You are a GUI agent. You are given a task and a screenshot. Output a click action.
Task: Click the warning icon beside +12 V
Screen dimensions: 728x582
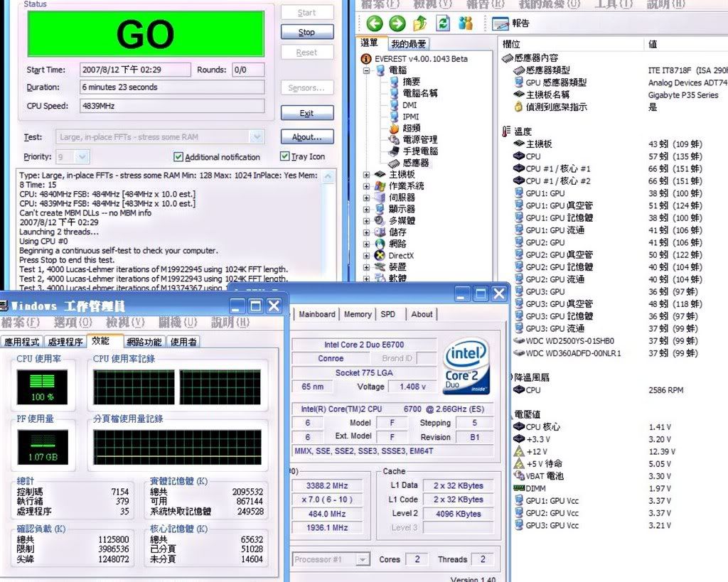pyautogui.click(x=518, y=451)
